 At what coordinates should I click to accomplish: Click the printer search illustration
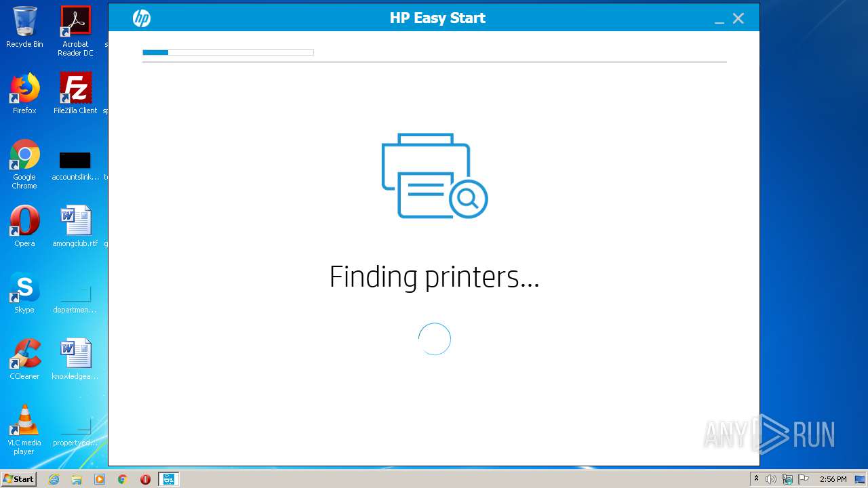tap(435, 176)
